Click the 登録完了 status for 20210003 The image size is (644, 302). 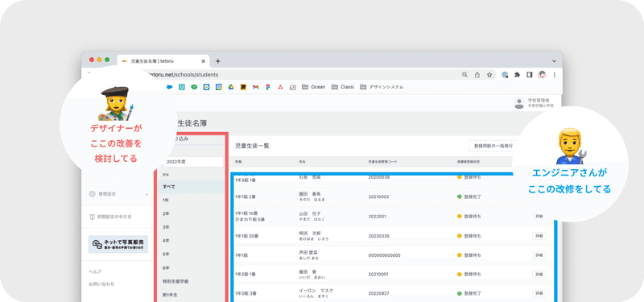coord(469,197)
